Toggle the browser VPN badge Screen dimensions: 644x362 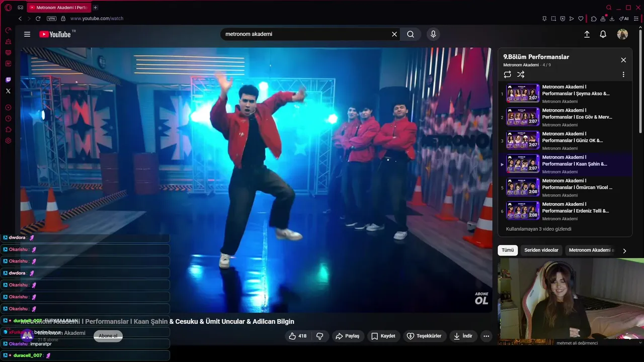(x=51, y=19)
